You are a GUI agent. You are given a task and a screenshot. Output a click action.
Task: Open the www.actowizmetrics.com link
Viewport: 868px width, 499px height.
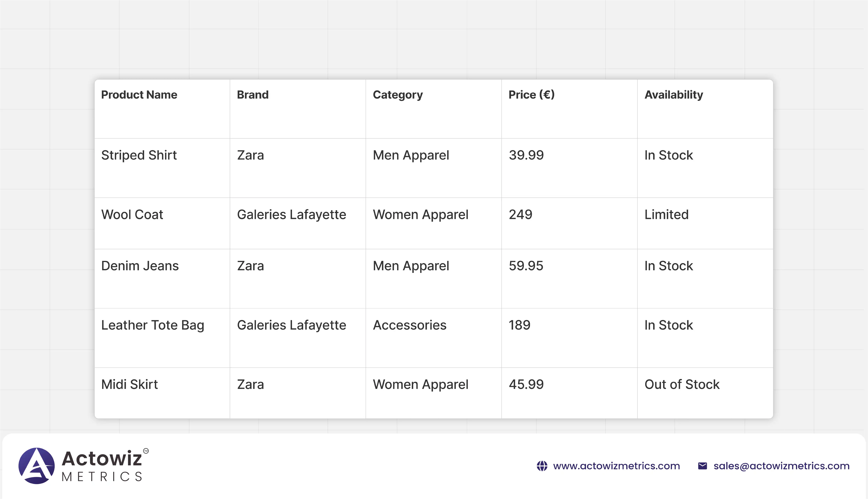coord(616,466)
